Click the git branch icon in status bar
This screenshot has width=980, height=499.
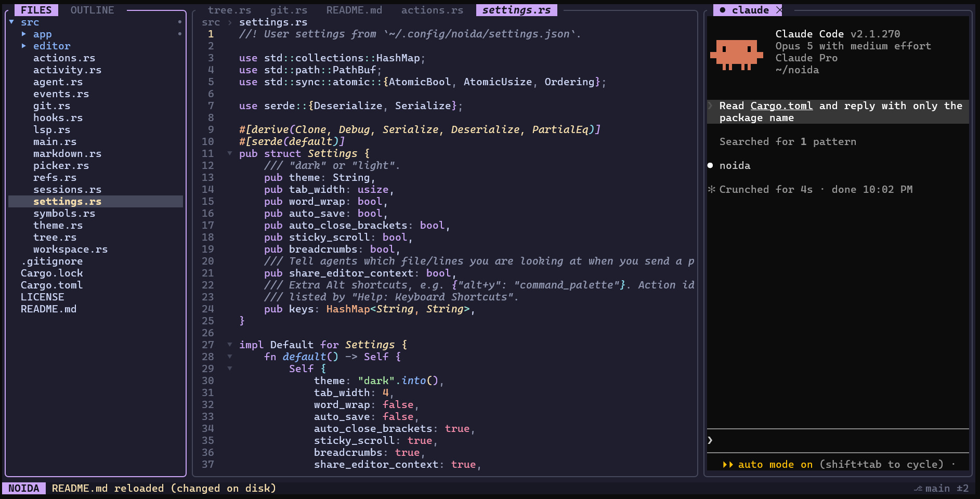(918, 489)
